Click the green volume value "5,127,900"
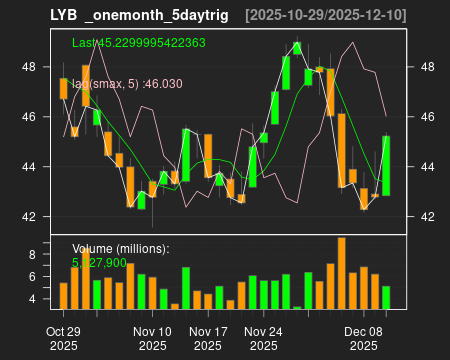This screenshot has height=360, width=450. coord(99,263)
